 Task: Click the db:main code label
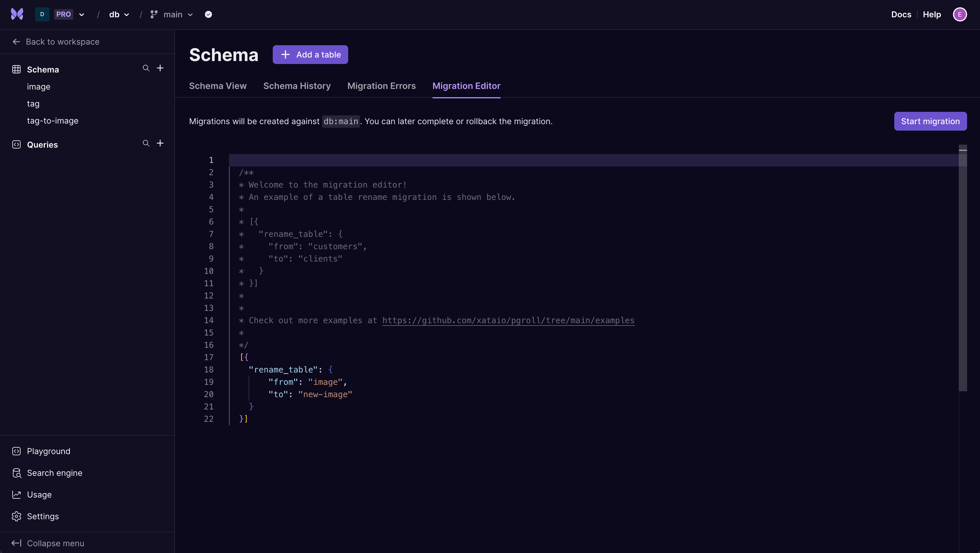pyautogui.click(x=341, y=121)
